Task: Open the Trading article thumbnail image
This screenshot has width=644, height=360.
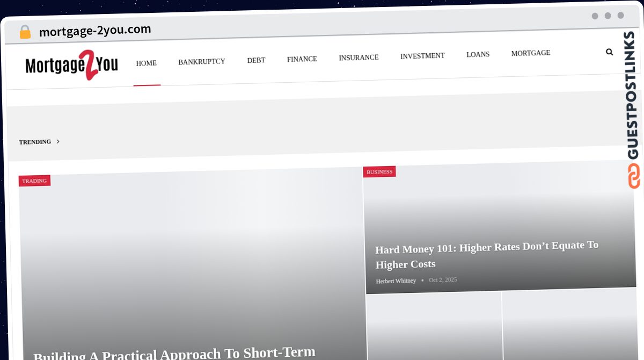Action: tap(193, 263)
